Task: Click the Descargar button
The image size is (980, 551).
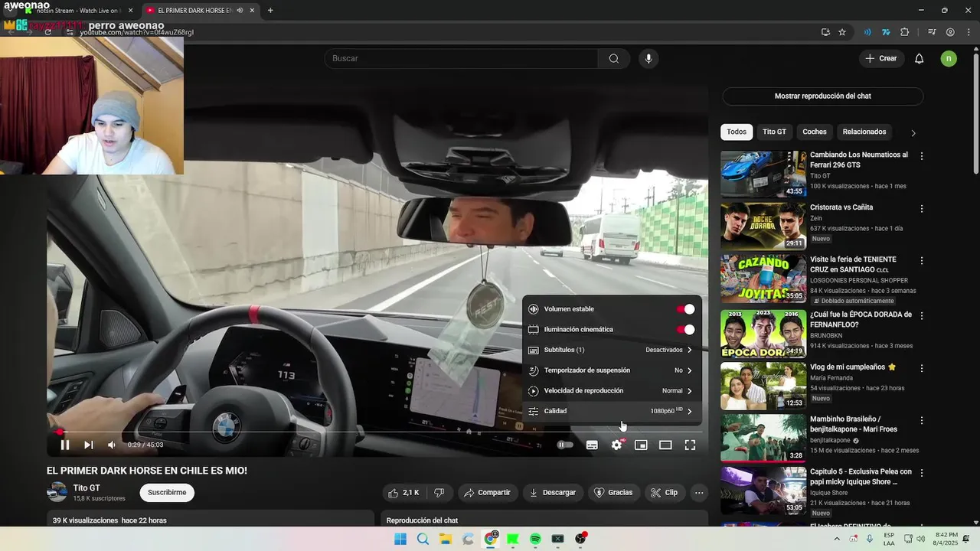Action: point(552,493)
